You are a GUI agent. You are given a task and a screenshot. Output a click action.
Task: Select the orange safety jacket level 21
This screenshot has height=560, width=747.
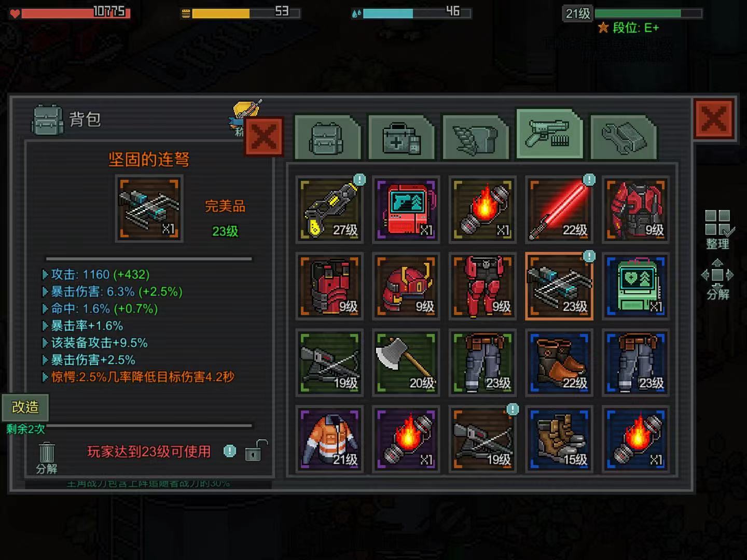[329, 439]
